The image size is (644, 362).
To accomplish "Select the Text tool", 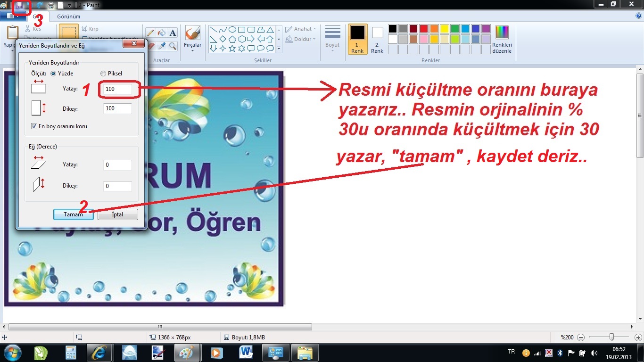I will tap(173, 33).
